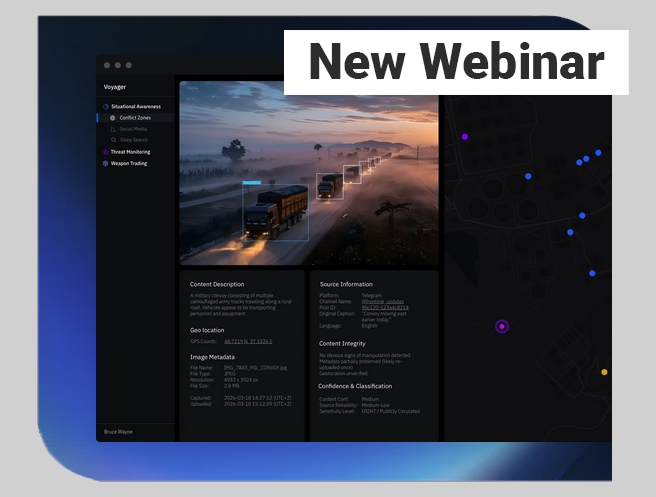This screenshot has height=497, width=656.
Task: Click the English language value
Action: pos(369,326)
